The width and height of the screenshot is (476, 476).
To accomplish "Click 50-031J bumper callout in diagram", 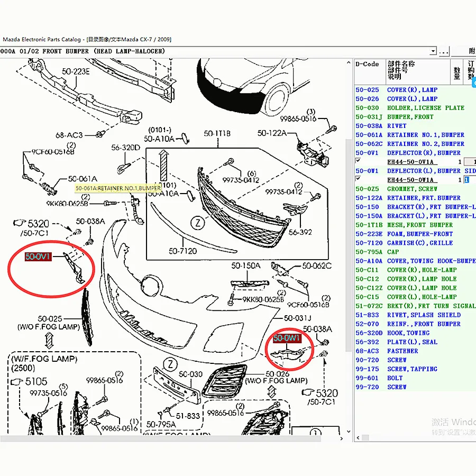I will pos(297,318).
